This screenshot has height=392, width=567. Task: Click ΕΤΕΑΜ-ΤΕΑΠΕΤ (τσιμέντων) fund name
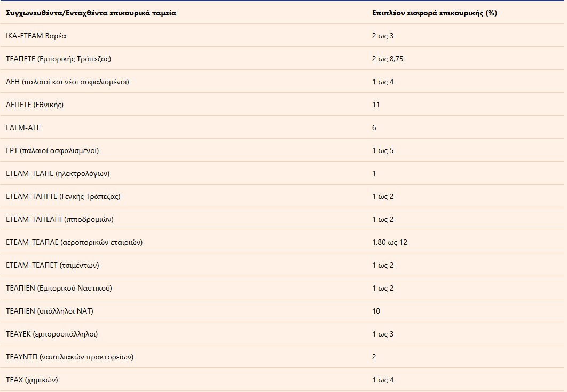[52, 265]
